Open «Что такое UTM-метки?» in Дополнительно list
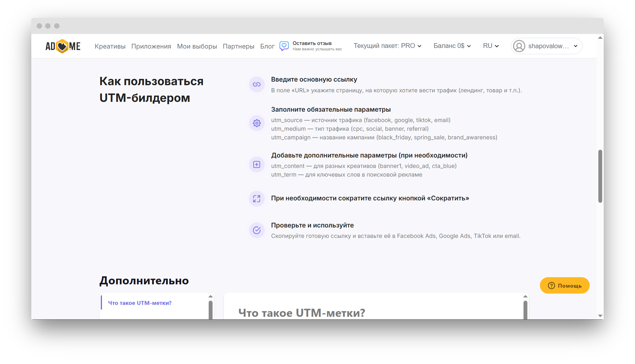Viewport: 635px width, 364px height. coord(140,303)
